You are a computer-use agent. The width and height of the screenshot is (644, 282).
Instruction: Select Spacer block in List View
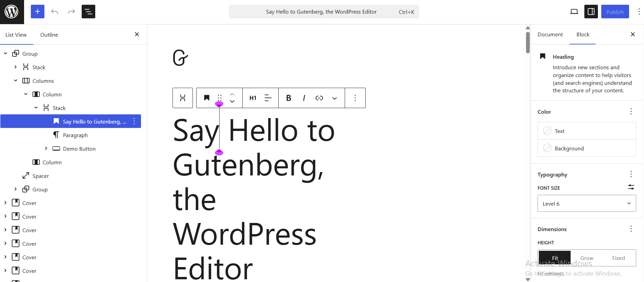coord(41,176)
